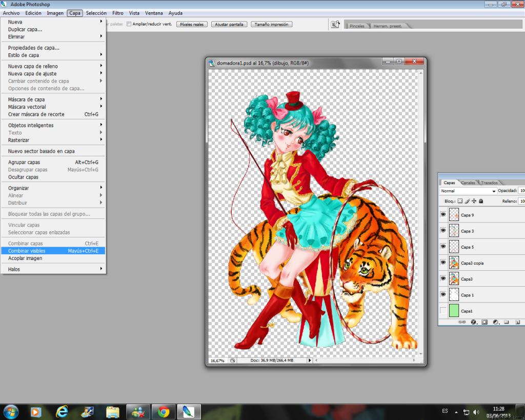Image resolution: width=525 pixels, height=420 pixels.
Task: Open Windows Explorer folder from the taskbar
Action: tap(113, 412)
